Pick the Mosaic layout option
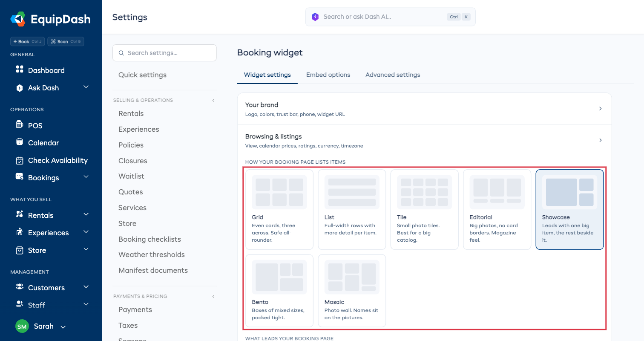The width and height of the screenshot is (644, 341). tap(352, 291)
